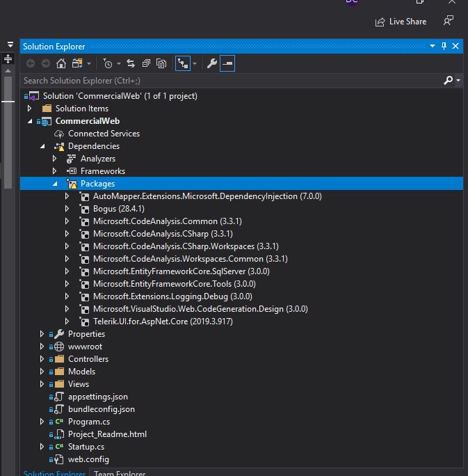Click Telerik.UI.for.AspNet.Core package icon

84,322
